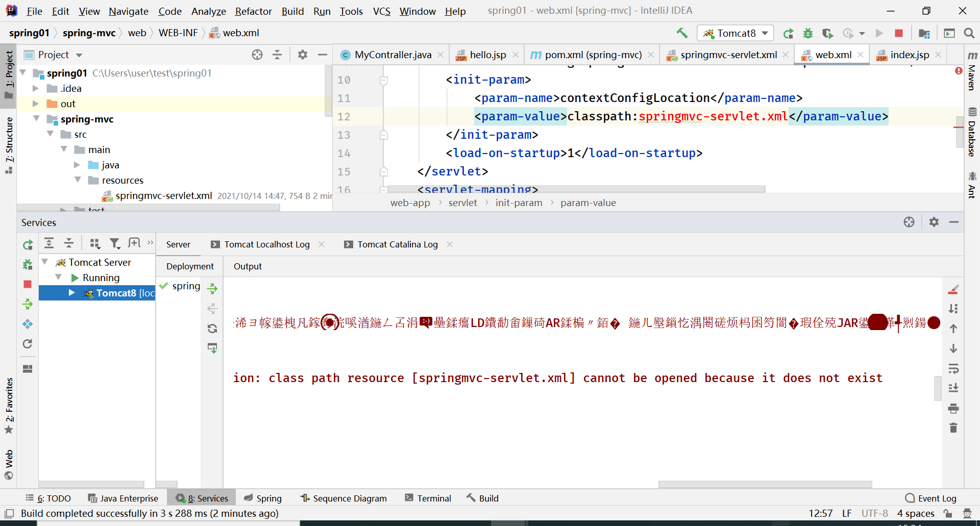Viewport: 980px width, 526px height.
Task: Stop the running Tomcat8 from the main toolbar
Action: (x=899, y=33)
